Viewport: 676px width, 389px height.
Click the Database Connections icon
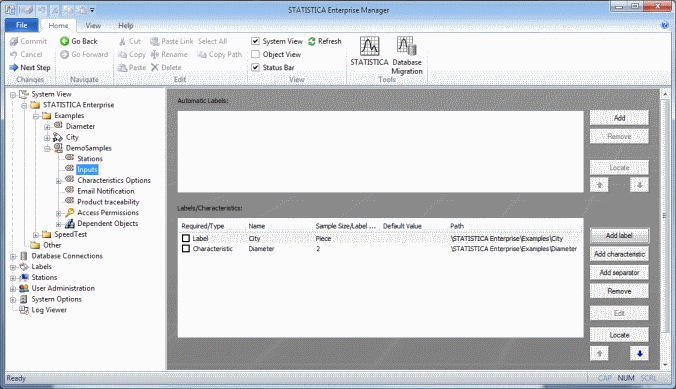coord(24,256)
